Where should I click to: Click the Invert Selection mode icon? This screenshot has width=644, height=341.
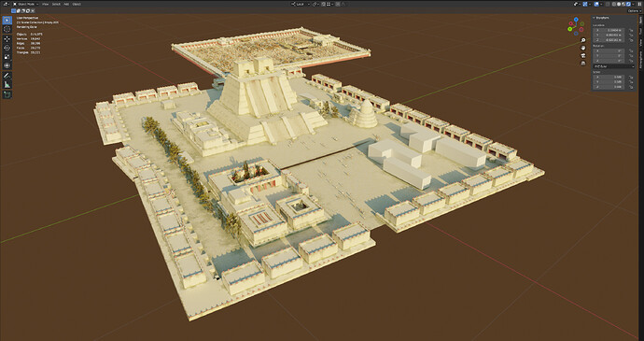28,10
